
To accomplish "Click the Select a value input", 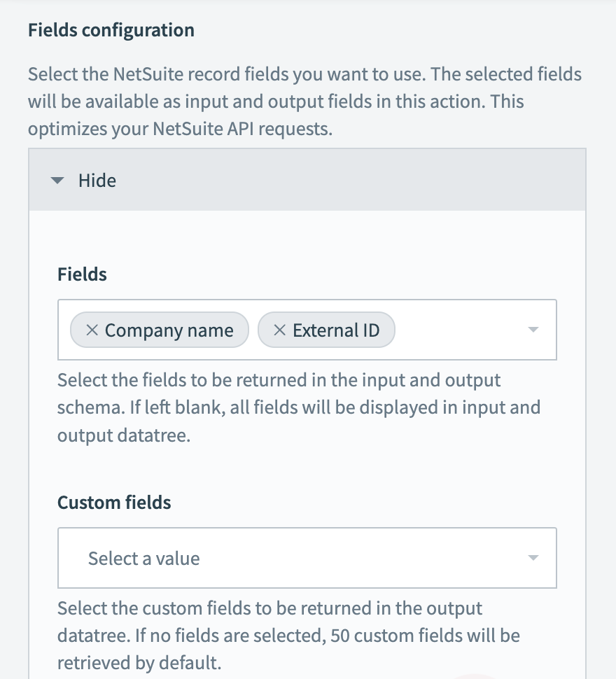I will (x=210, y=558).
